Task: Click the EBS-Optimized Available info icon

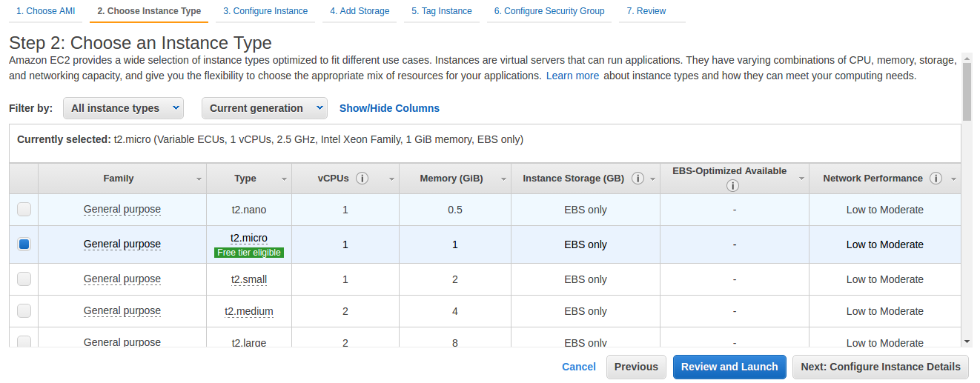Action: (733, 186)
